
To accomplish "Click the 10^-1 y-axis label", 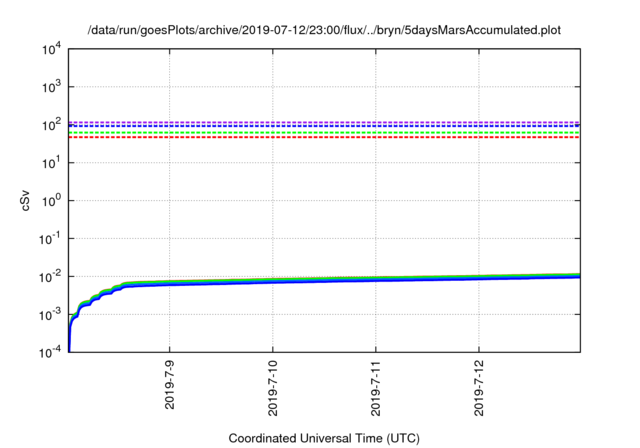I will click(51, 239).
